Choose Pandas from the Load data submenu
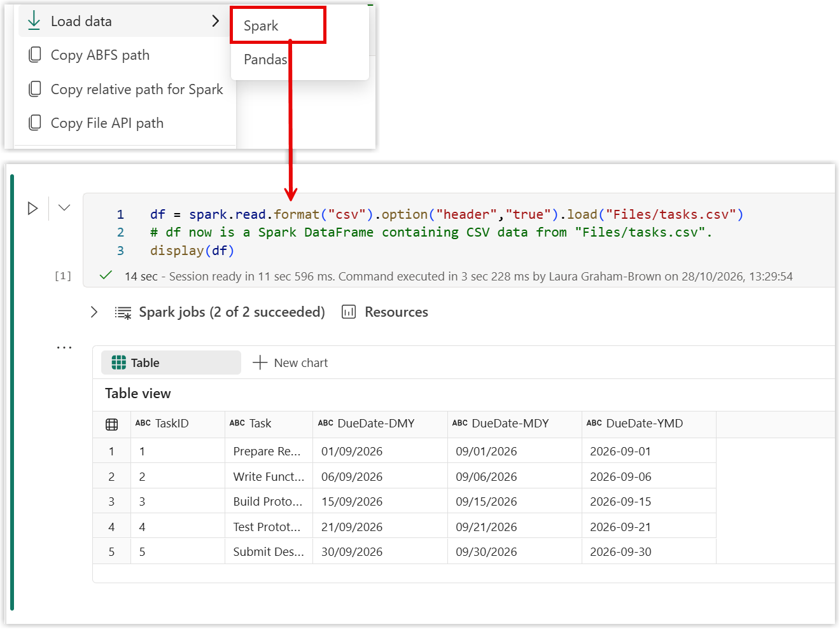 [x=265, y=59]
